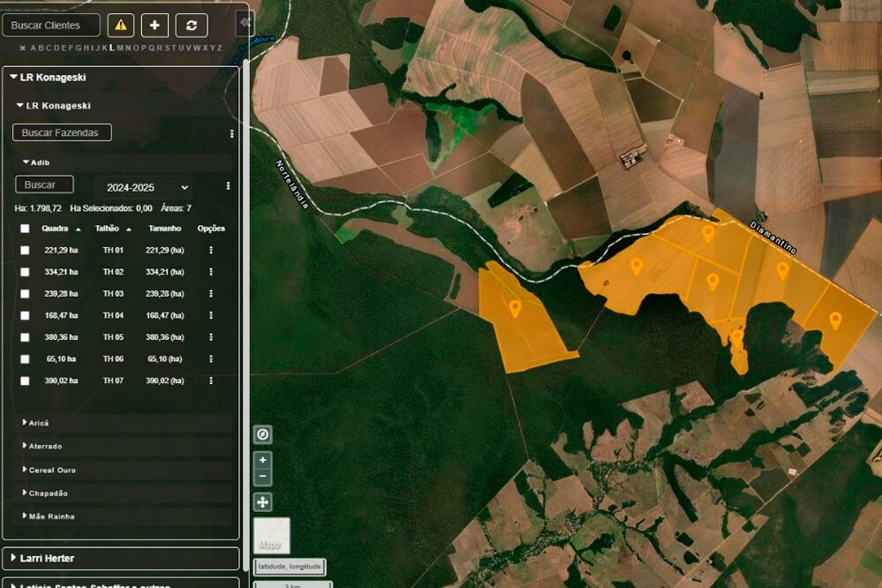Open options dots for TH 04 row
This screenshot has width=882, height=588.
[x=211, y=316]
